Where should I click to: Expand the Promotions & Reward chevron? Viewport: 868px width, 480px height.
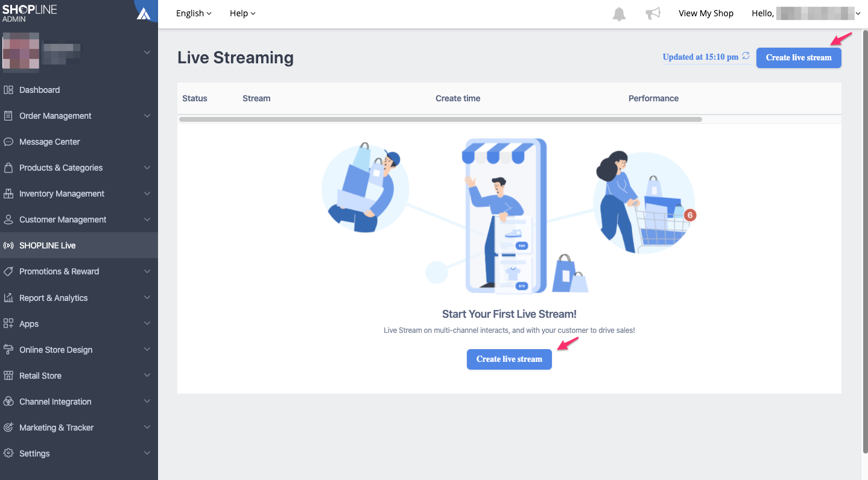(x=147, y=271)
